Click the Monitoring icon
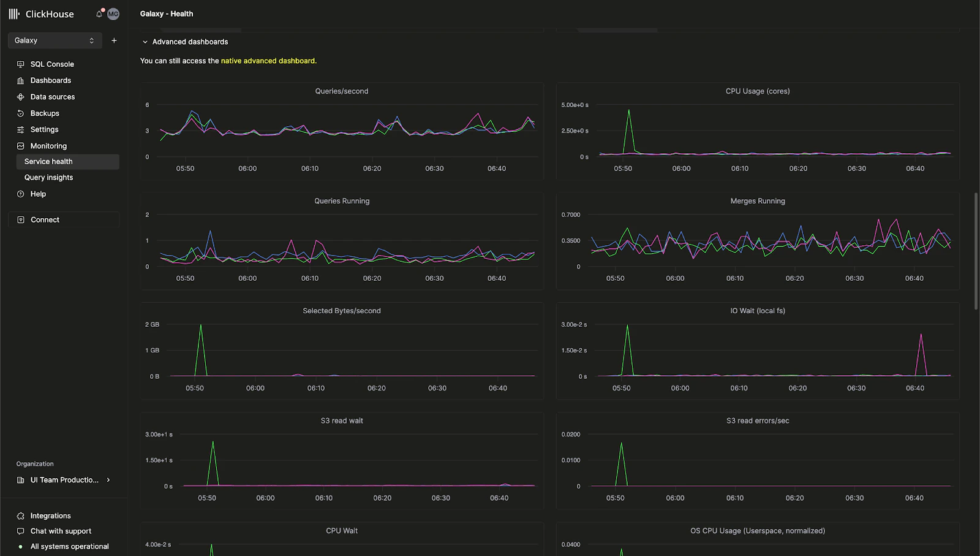This screenshot has width=980, height=556. pos(21,146)
